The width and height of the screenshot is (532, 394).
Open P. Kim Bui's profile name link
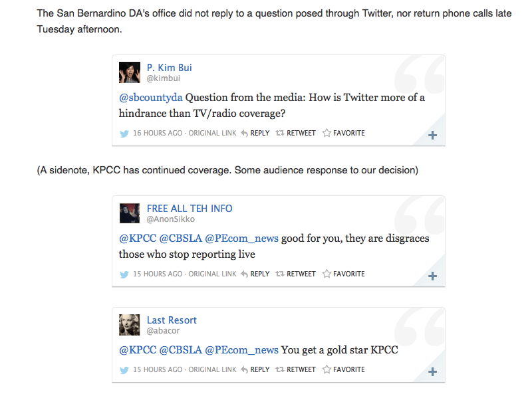point(170,68)
